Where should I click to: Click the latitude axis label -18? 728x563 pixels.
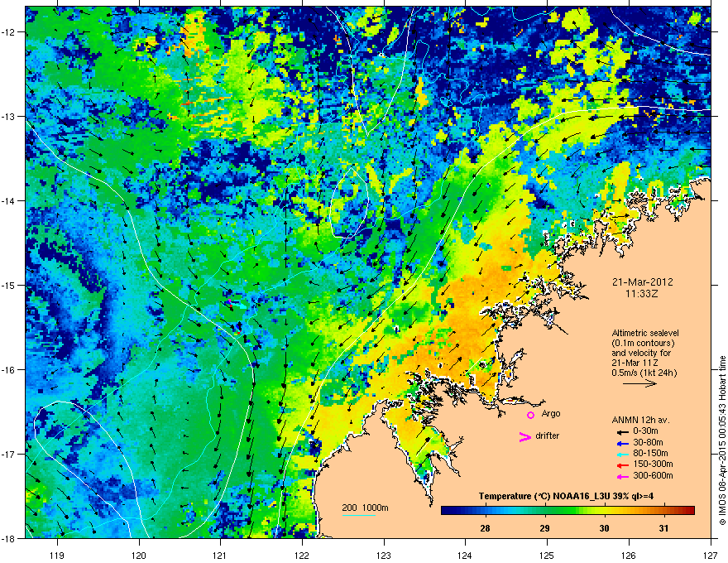pyautogui.click(x=8, y=538)
